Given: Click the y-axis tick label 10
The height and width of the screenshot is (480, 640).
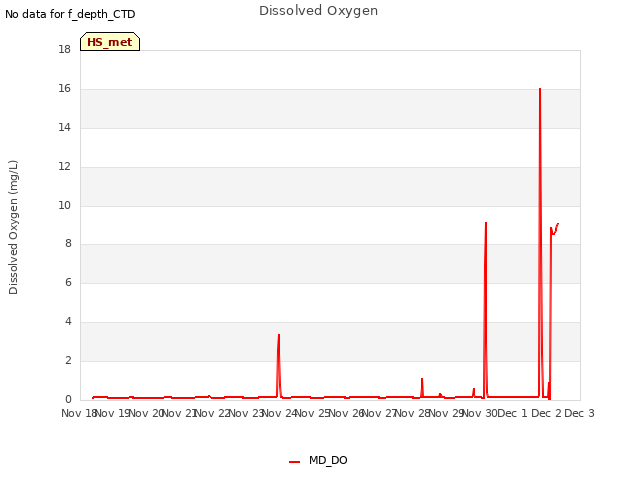Looking at the screenshot, I should click(64, 205).
